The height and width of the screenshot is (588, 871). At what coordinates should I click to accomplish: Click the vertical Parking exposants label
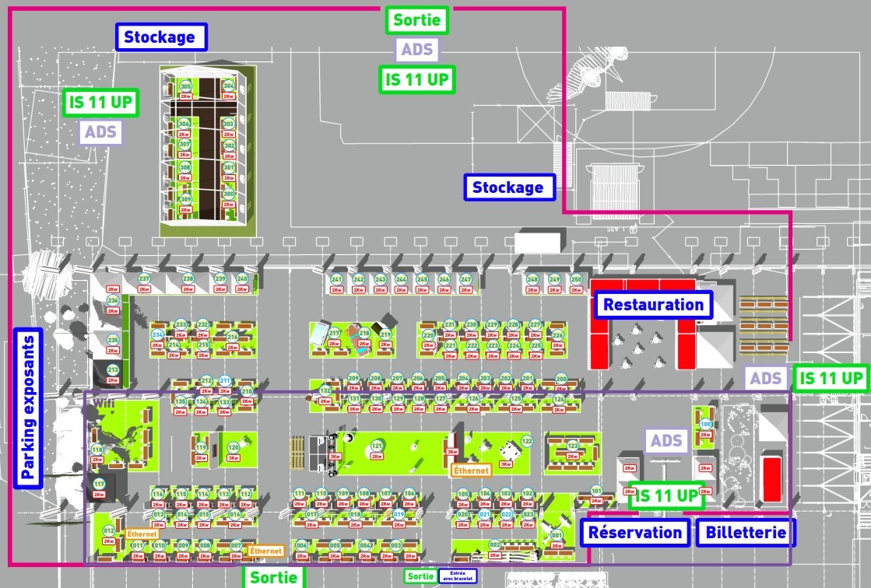(28, 408)
